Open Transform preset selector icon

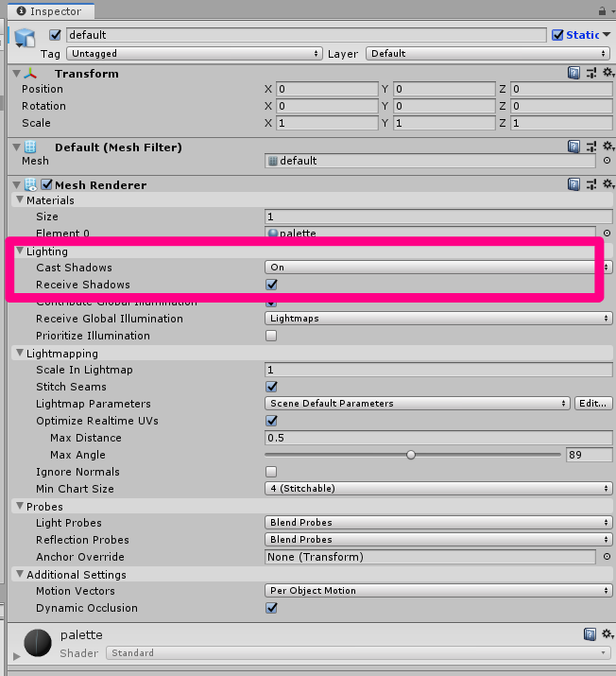(591, 73)
